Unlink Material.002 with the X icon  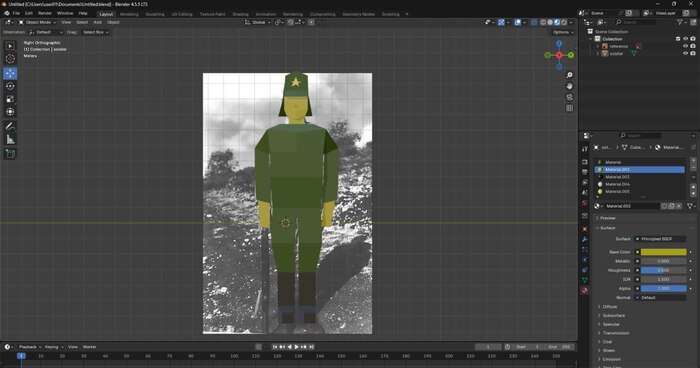click(679, 206)
